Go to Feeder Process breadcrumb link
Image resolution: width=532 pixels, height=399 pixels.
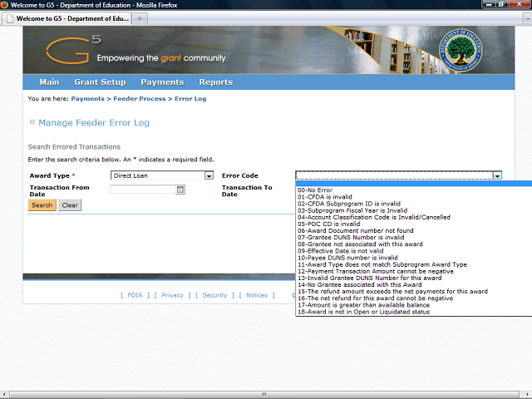pos(140,99)
